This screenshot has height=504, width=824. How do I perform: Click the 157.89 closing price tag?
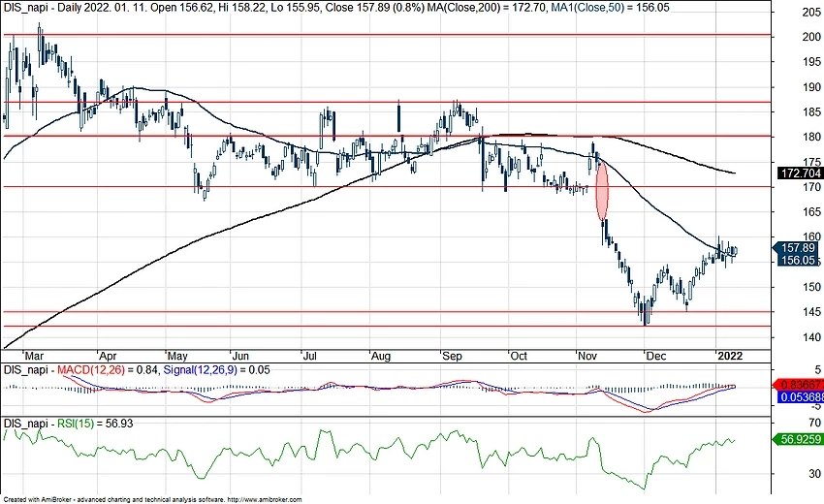click(800, 247)
